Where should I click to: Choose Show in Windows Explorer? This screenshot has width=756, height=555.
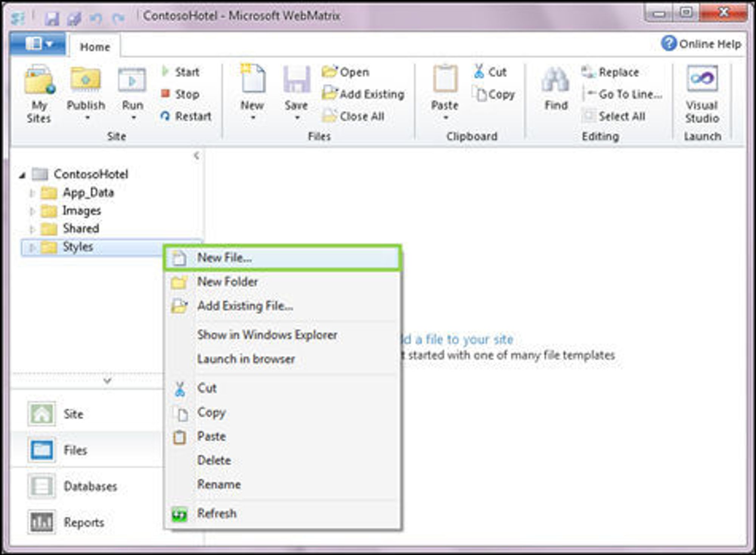coord(282,335)
